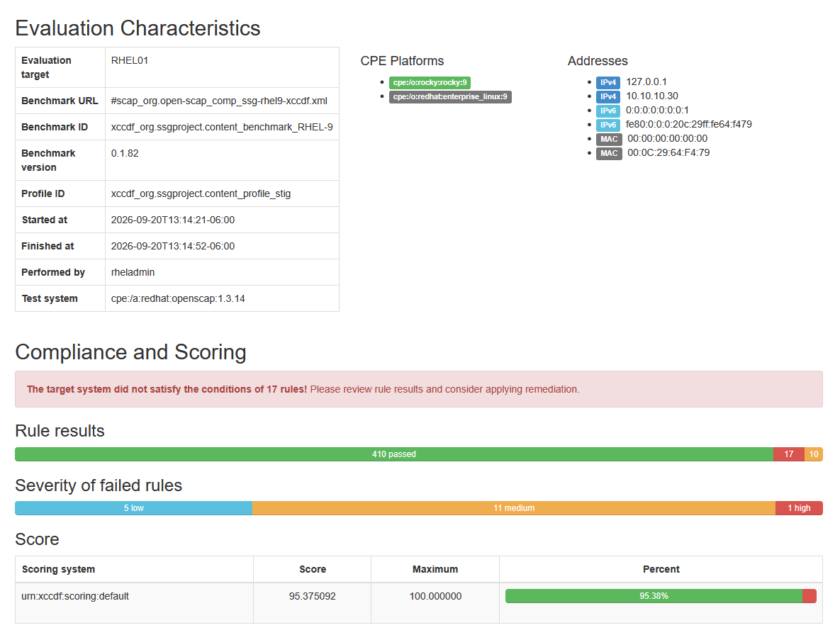Click the 'did not satisfy 17 rules' alert message
Viewport: 840px width, 635px height.
tap(419, 389)
